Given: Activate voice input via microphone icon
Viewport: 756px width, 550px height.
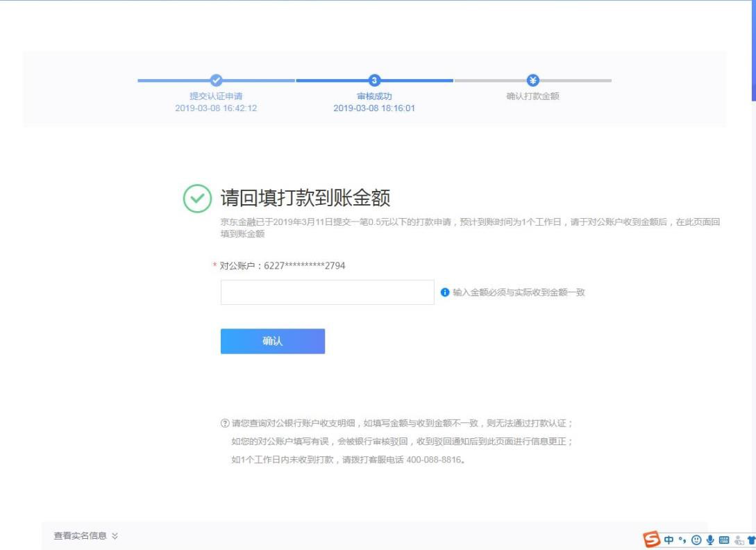Looking at the screenshot, I should click(710, 540).
